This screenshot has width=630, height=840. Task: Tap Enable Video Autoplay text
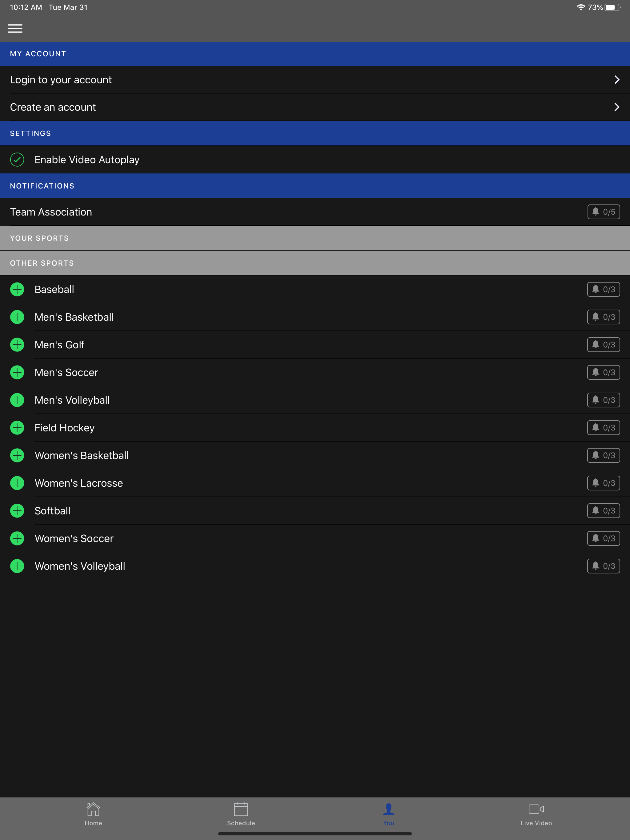[87, 160]
